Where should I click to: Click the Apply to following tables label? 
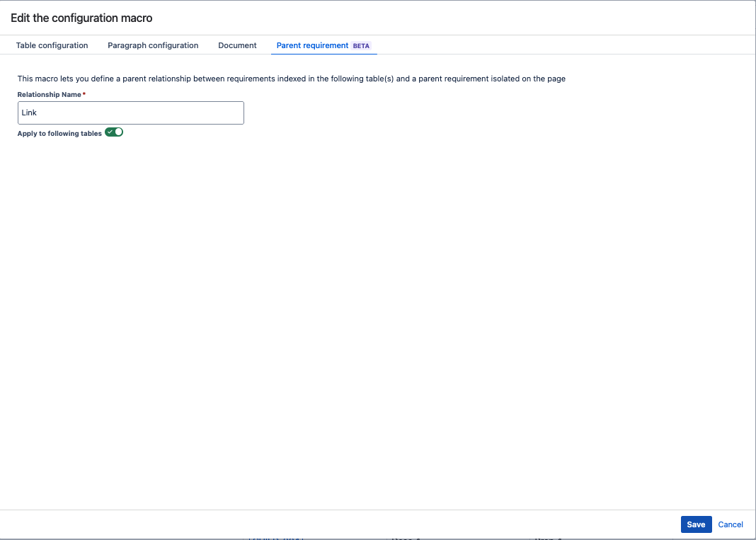(58, 133)
